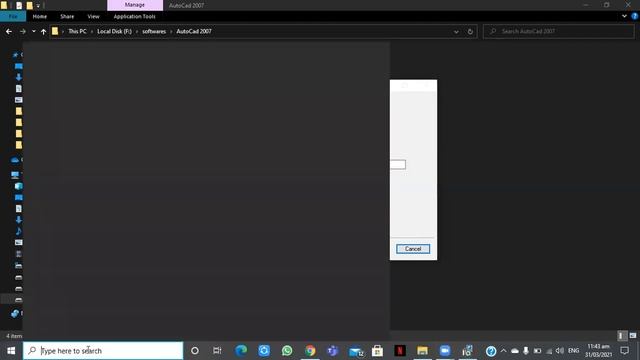The image size is (640, 360).
Task: Select This PC monitor icon in sidebar
Action: point(15,175)
